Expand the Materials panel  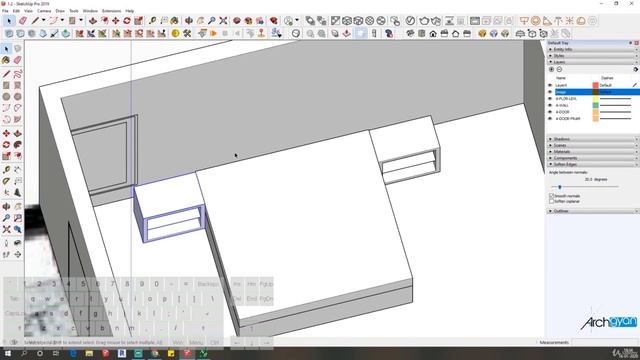coord(593,151)
